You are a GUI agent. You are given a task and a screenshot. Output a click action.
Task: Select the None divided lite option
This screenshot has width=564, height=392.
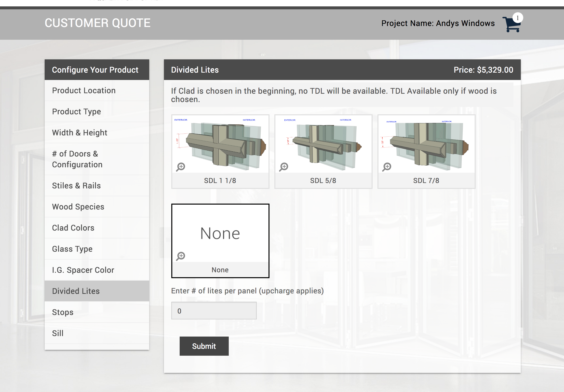point(220,233)
